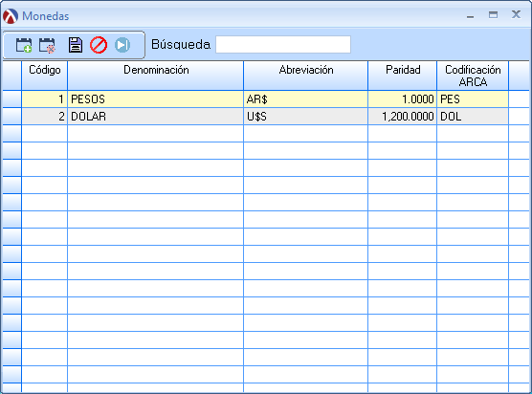This screenshot has height=394, width=532.
Task: Select the DOLAR denomination cell
Action: point(155,117)
